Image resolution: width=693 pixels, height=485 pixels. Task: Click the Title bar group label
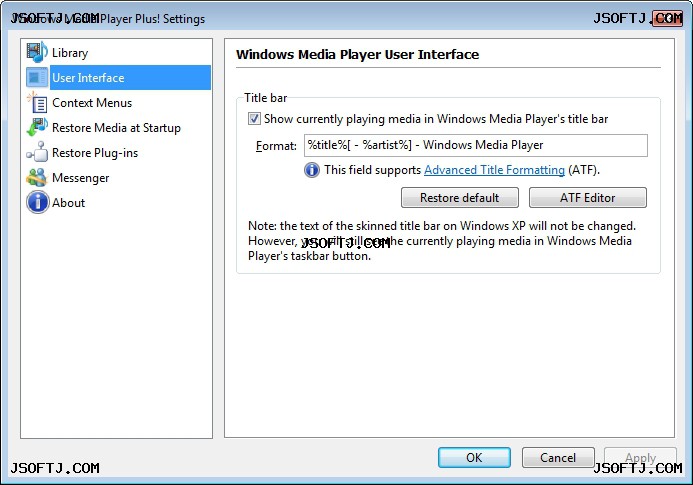pos(266,98)
